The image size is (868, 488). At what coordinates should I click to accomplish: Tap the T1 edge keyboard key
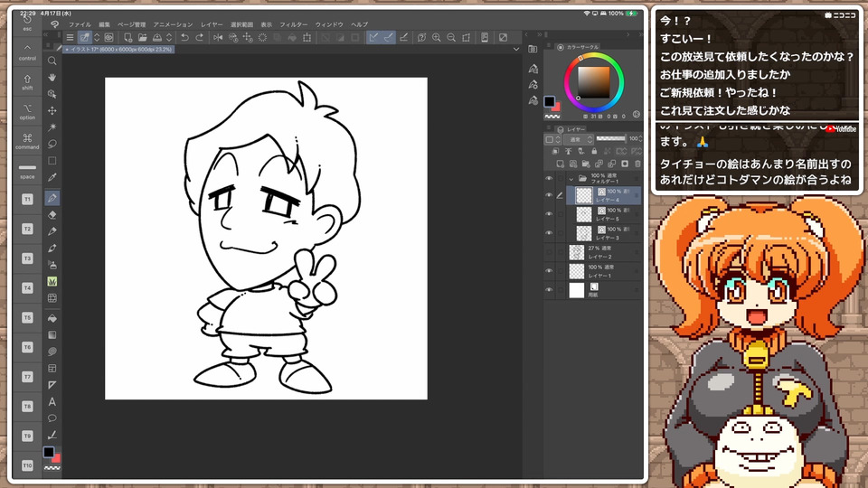point(27,199)
